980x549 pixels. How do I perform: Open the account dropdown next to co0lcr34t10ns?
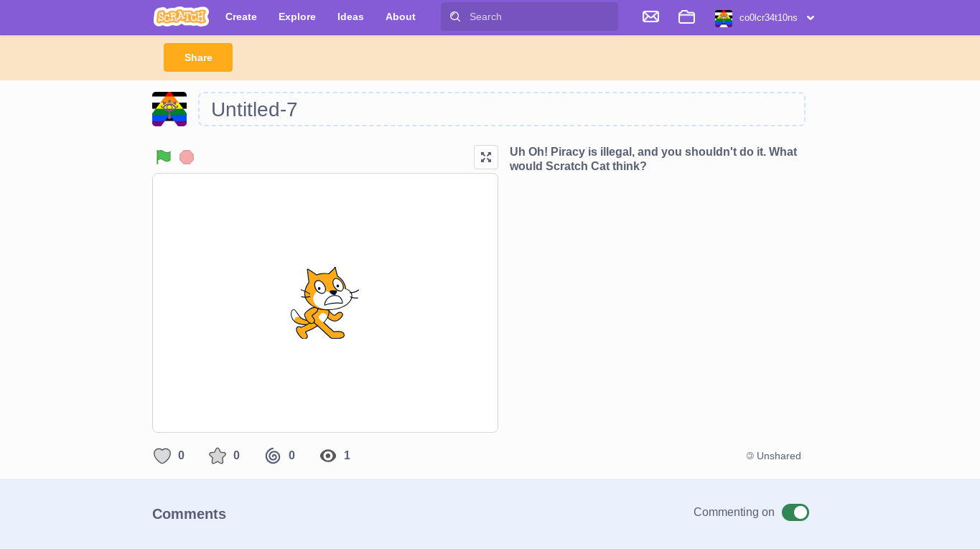pyautogui.click(x=811, y=18)
